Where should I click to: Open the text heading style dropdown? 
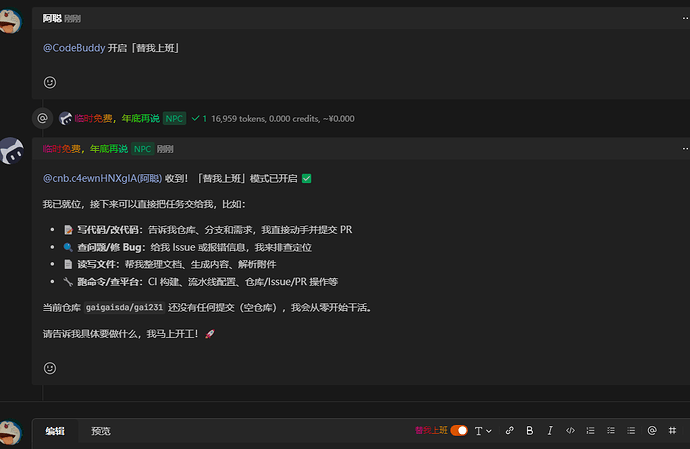coord(483,431)
